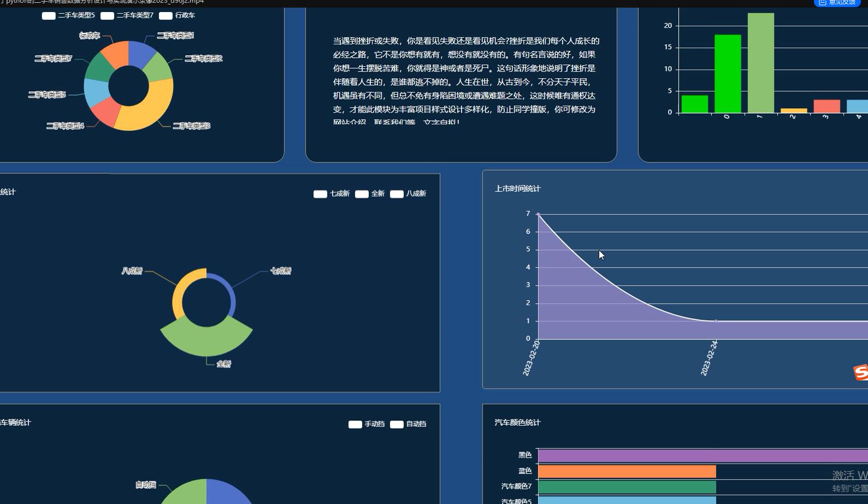This screenshot has height=504, width=868.
Task: Click the motivational paragraph text block
Action: (466, 80)
